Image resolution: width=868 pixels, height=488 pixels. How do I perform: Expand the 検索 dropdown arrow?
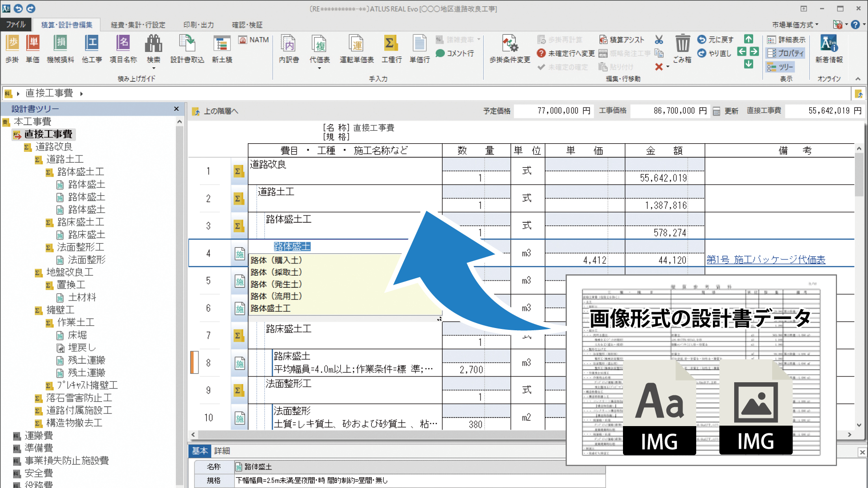153,68
